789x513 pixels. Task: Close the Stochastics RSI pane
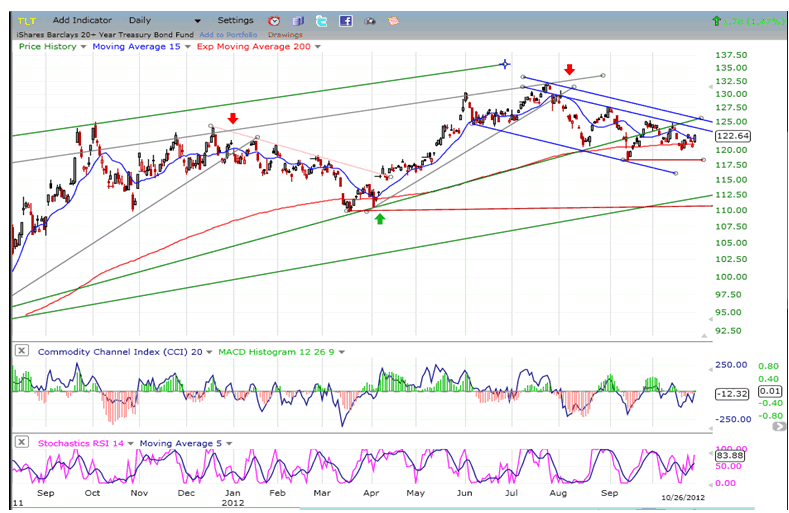click(18, 442)
